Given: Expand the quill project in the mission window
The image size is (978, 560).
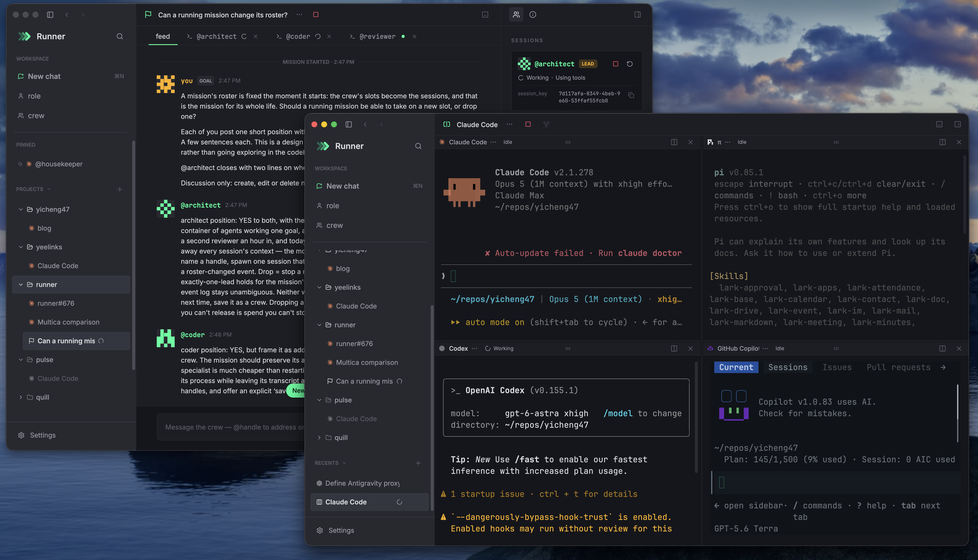Looking at the screenshot, I should (x=21, y=397).
